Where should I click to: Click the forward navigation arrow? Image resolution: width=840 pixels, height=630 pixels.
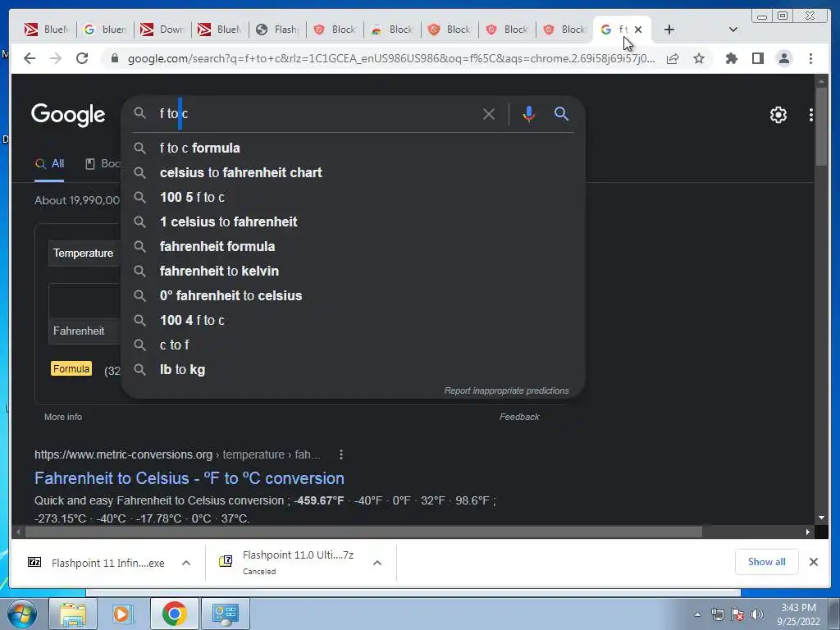tap(56, 58)
